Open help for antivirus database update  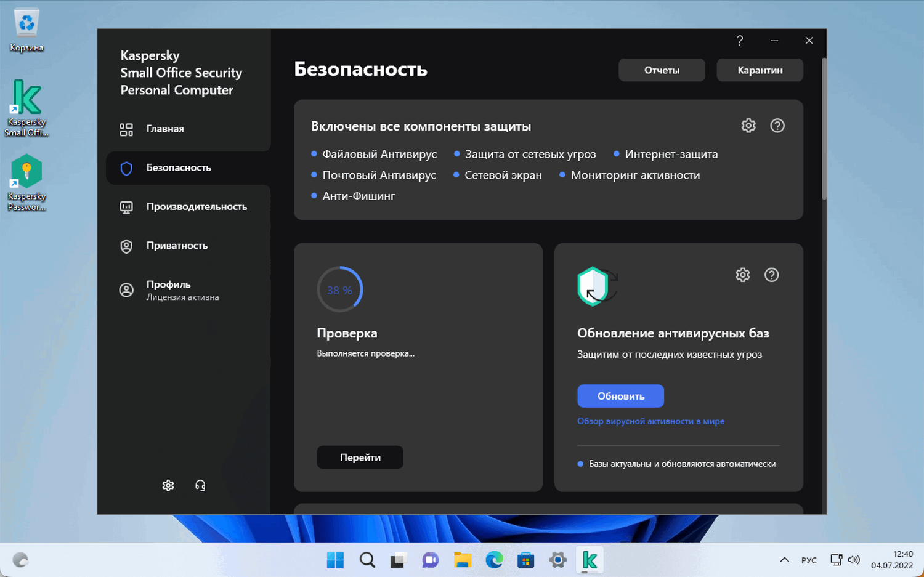(x=772, y=275)
